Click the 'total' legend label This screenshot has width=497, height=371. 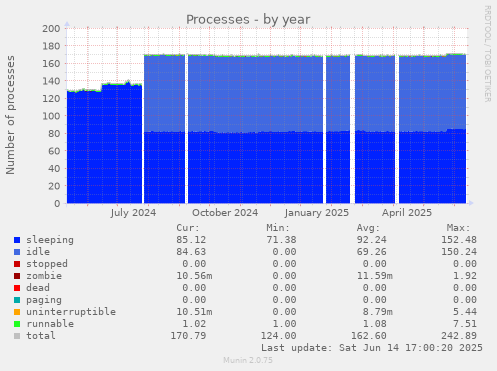click(41, 336)
